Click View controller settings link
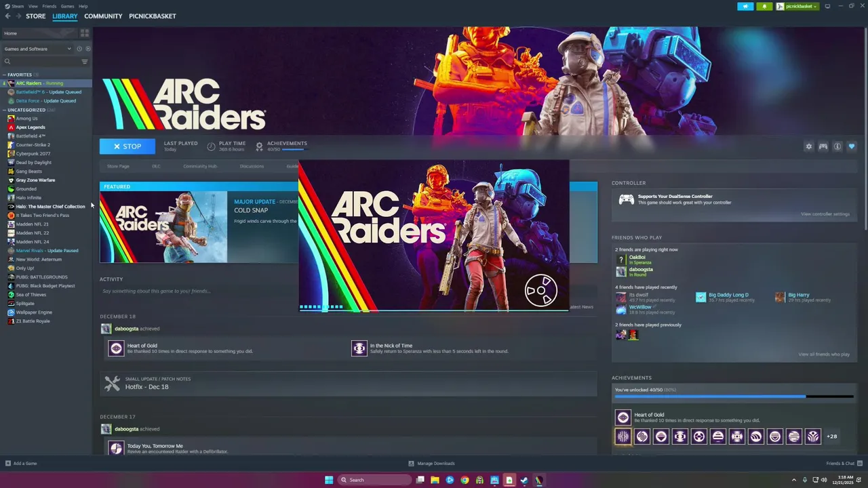This screenshot has height=488, width=868. 825,214
